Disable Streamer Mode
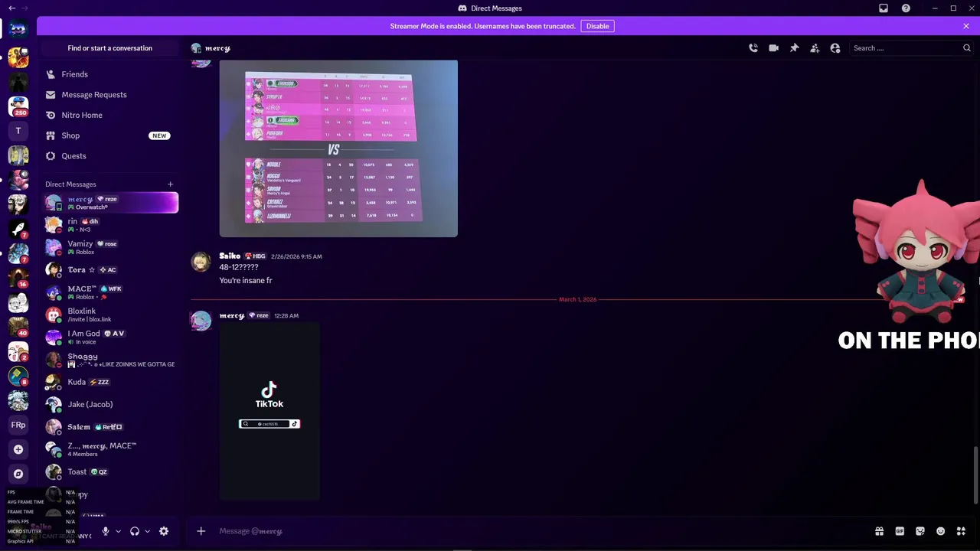 [x=597, y=26]
